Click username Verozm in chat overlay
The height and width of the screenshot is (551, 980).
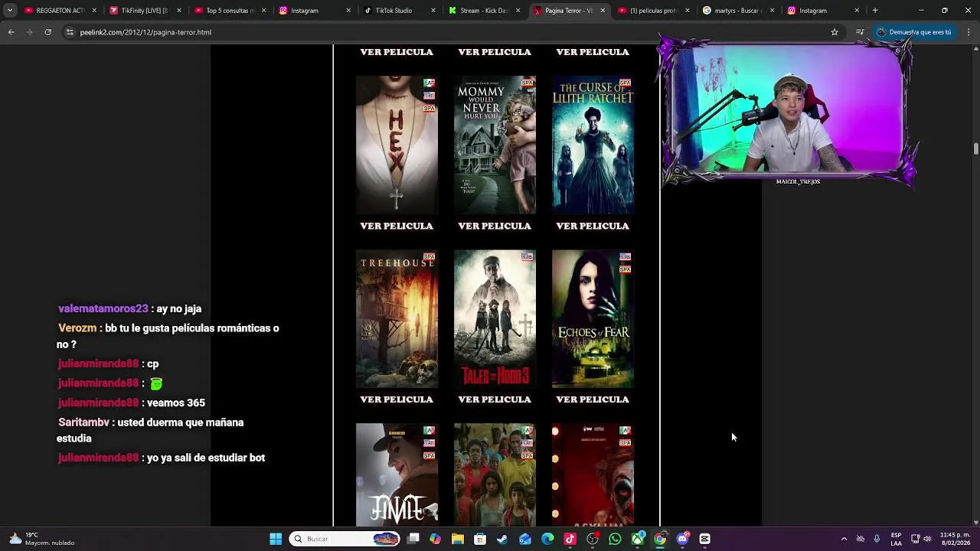click(77, 328)
